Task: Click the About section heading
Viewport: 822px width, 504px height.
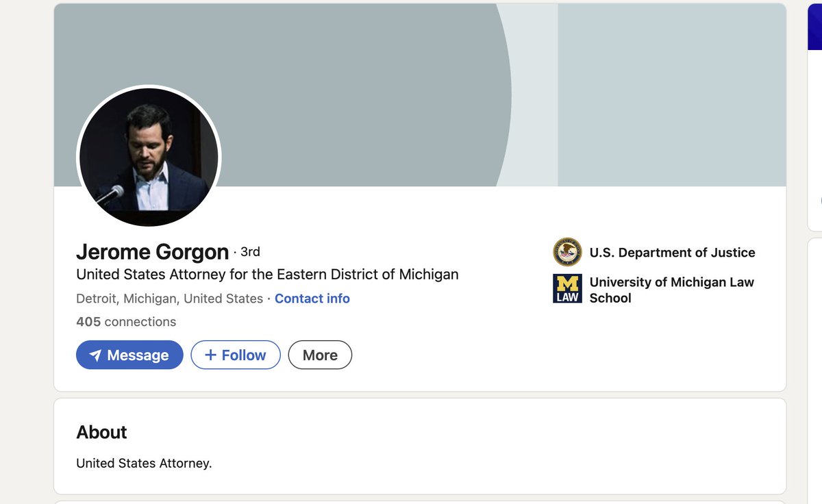Action: pos(101,432)
